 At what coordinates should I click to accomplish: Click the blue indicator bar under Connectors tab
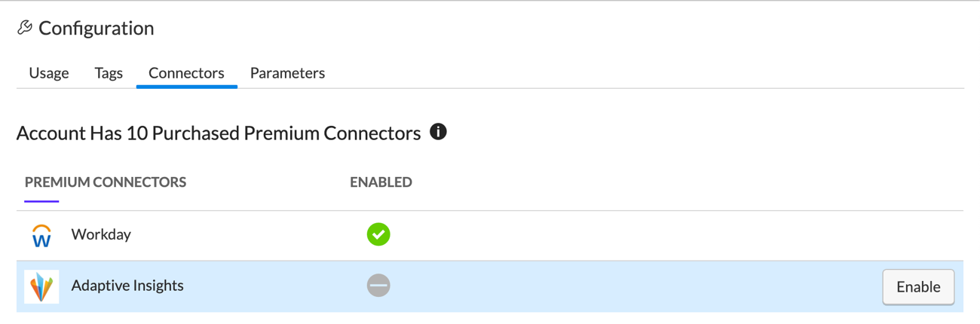click(x=186, y=87)
